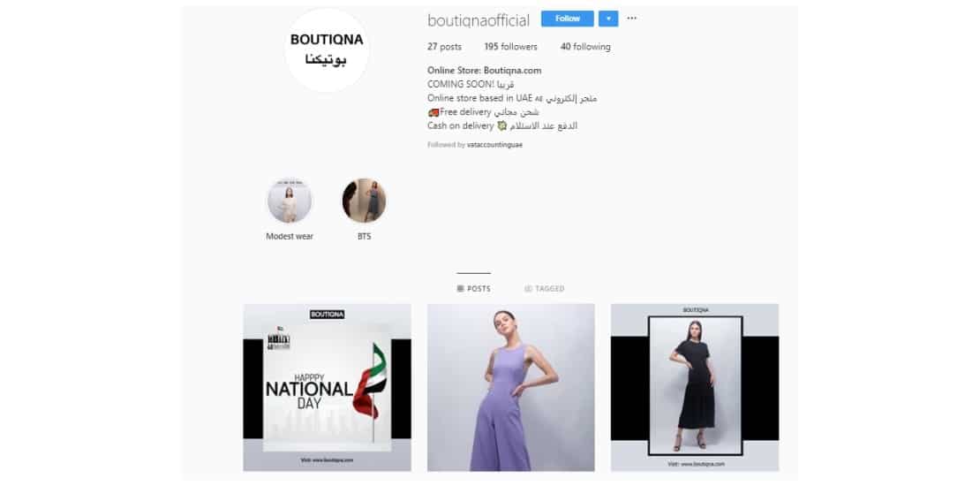Open the 40 following list
Viewport: 980px width, 486px height.
(x=585, y=47)
